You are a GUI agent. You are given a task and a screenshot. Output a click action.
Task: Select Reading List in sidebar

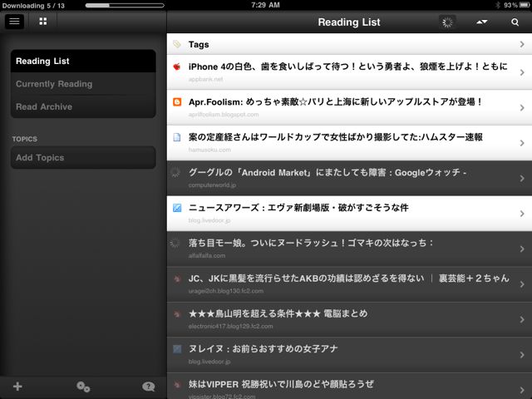coord(83,61)
